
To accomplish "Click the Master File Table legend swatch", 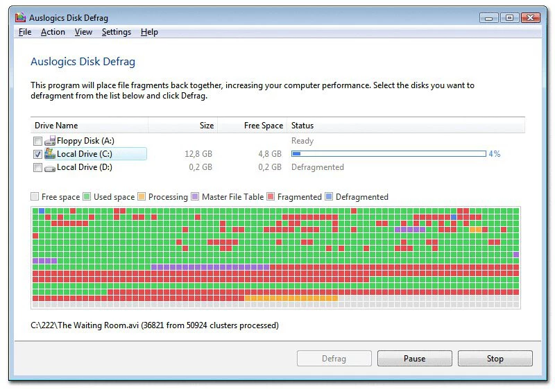I will pyautogui.click(x=195, y=197).
